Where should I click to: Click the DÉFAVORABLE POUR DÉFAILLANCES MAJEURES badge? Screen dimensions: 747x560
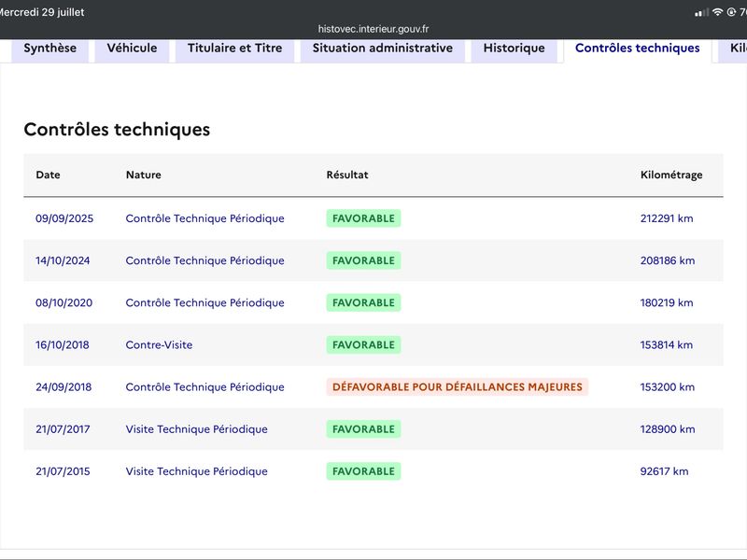pos(458,386)
